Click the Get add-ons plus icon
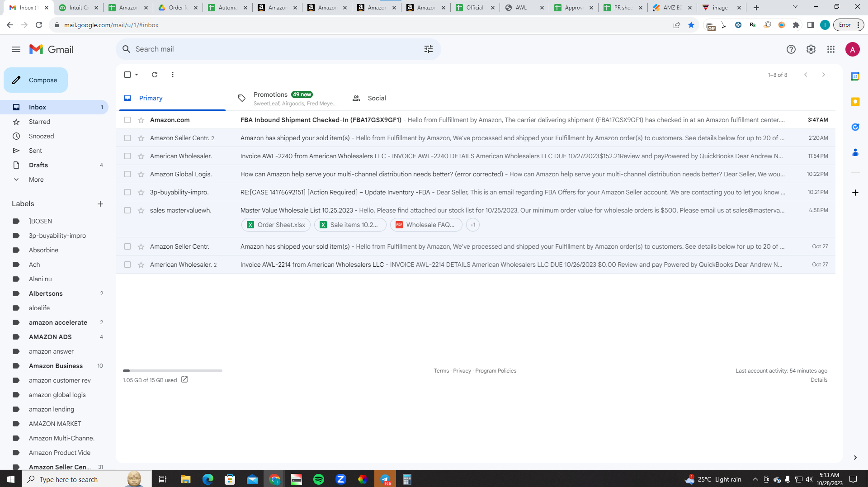The height and width of the screenshot is (487, 868). click(x=855, y=193)
